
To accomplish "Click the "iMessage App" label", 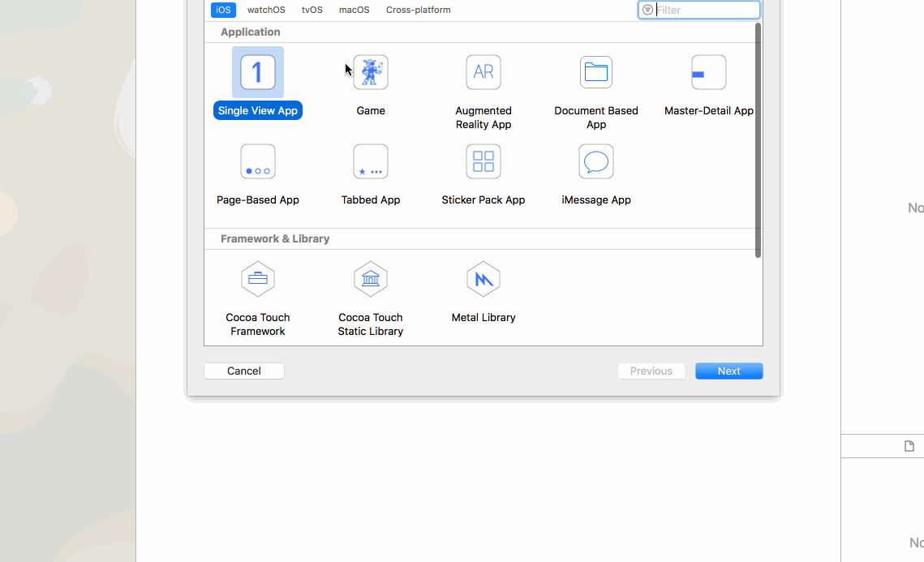I will click(x=595, y=199).
